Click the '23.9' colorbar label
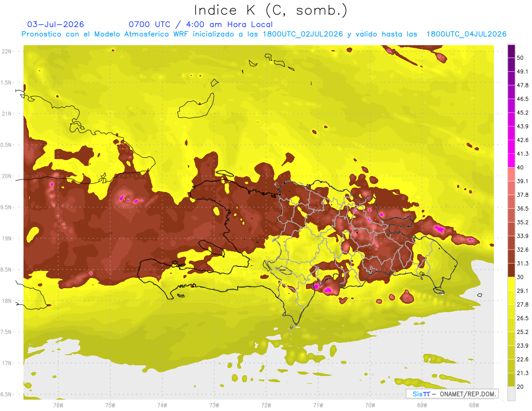The image size is (532, 411). tap(523, 345)
